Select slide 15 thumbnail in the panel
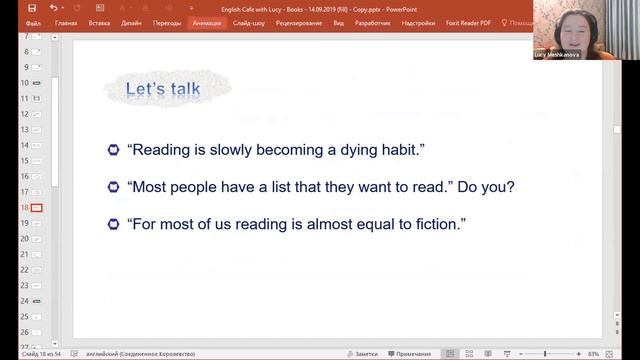640x360 pixels. (x=36, y=161)
